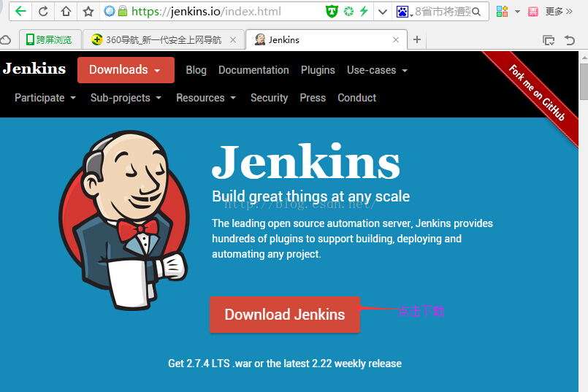This screenshot has height=392, width=588.
Task: Expand the extensions dropdown arrow
Action: click(x=517, y=12)
